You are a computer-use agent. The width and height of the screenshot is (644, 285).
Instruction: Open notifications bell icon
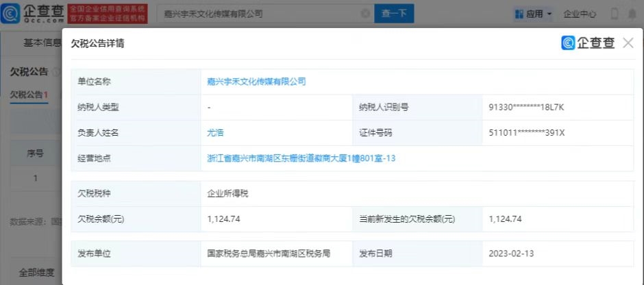pyautogui.click(x=632, y=14)
